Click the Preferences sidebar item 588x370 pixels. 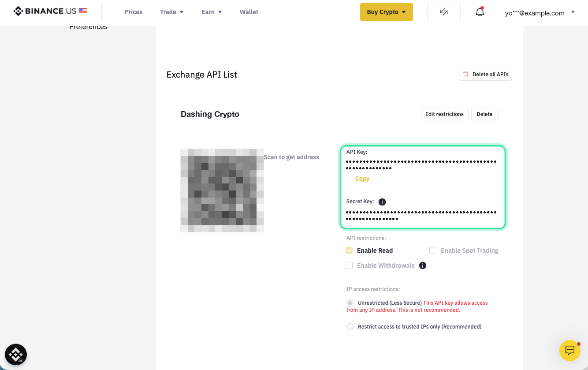point(88,26)
